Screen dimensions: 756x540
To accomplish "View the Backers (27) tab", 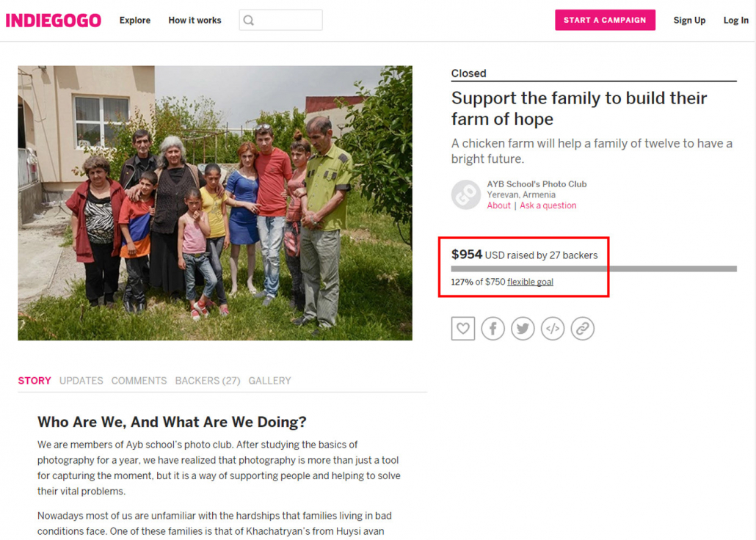I will (207, 380).
